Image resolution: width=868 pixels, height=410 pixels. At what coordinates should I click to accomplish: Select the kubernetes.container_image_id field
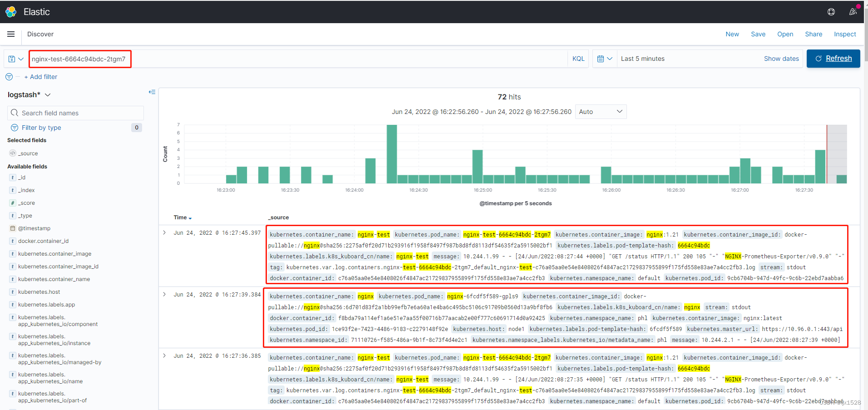58,267
